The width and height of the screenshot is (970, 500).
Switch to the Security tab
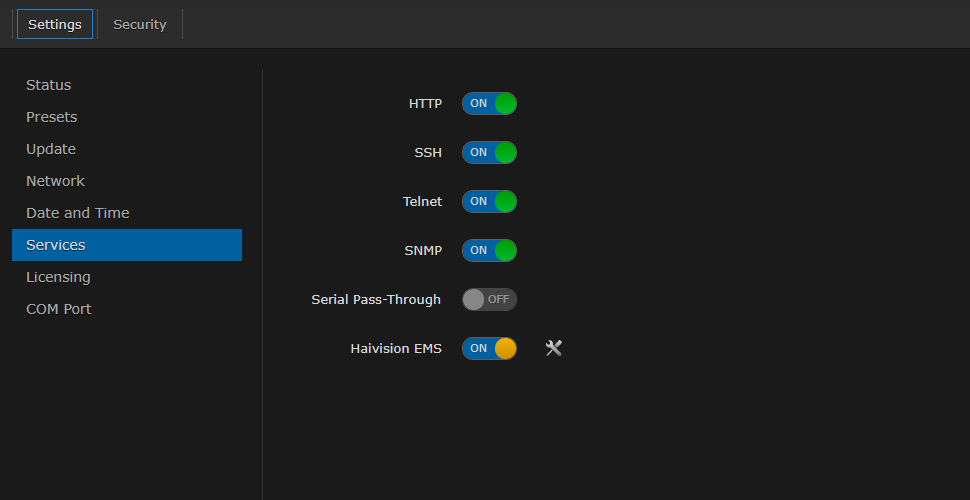[140, 24]
